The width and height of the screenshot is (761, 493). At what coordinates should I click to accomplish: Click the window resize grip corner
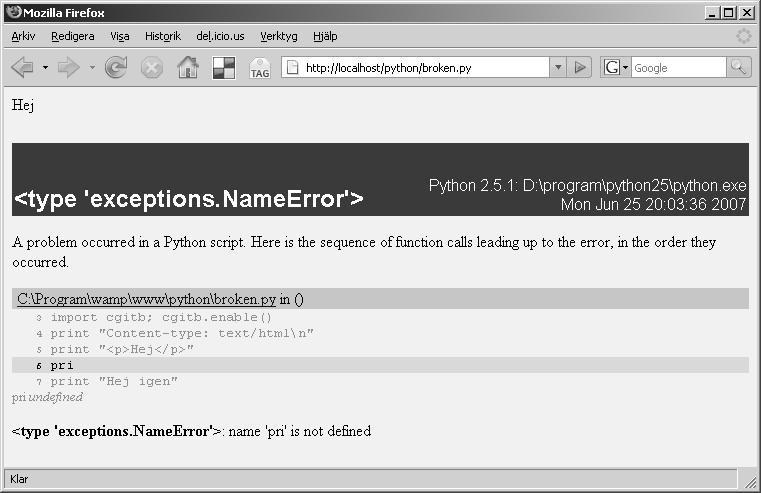pos(750,481)
